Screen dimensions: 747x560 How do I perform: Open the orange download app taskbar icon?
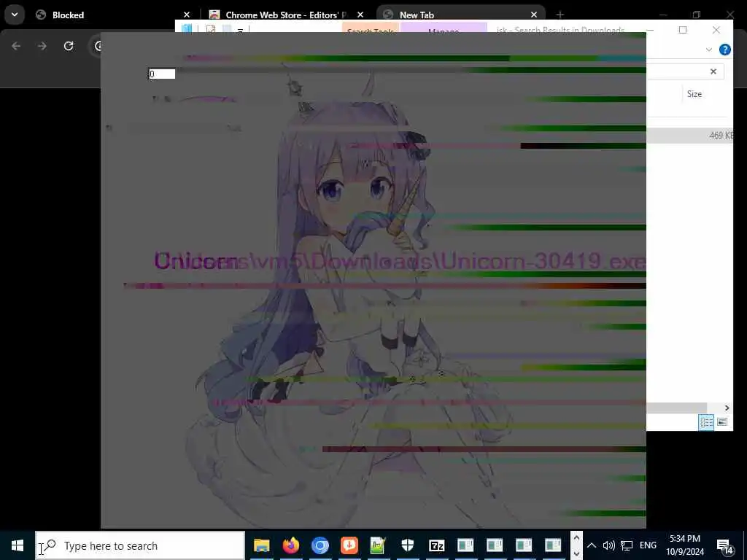pos(349,545)
